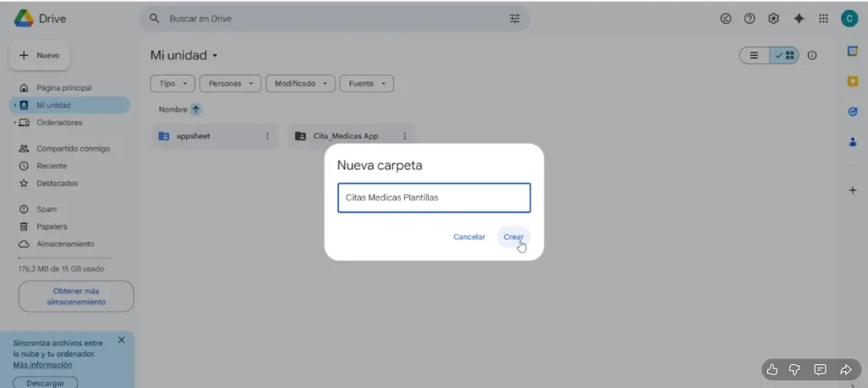Go to Página principal
868x388 pixels.
(64, 88)
